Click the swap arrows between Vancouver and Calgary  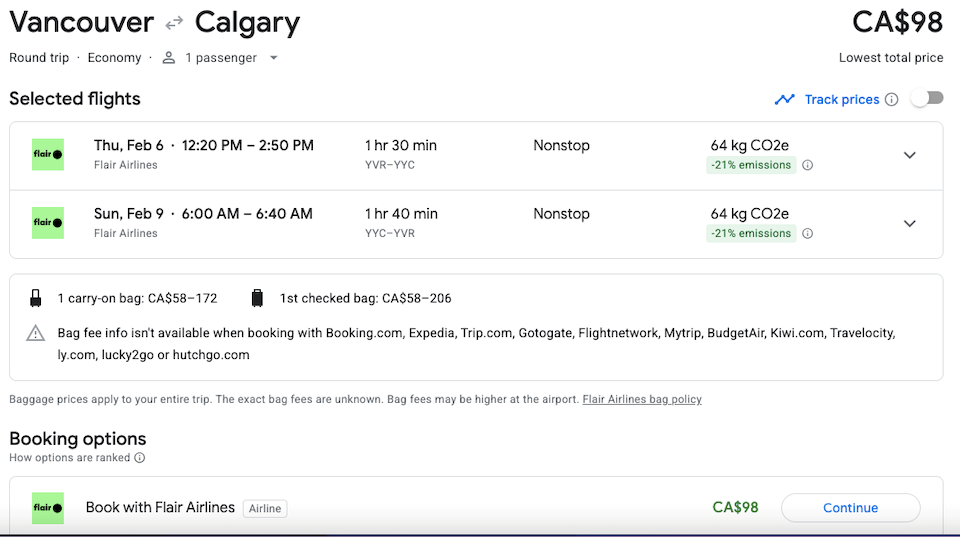pyautogui.click(x=174, y=23)
